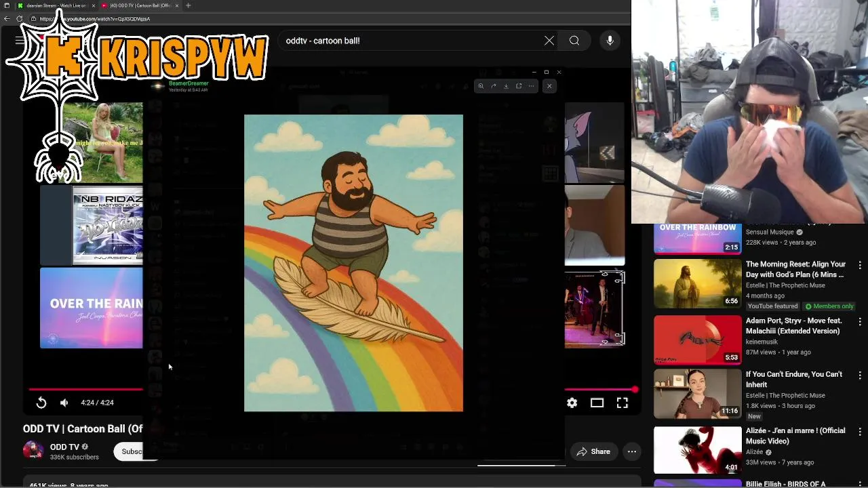The image size is (868, 488).
Task: Click the ODD TV | Cartoon Ball video title
Action: (83, 428)
